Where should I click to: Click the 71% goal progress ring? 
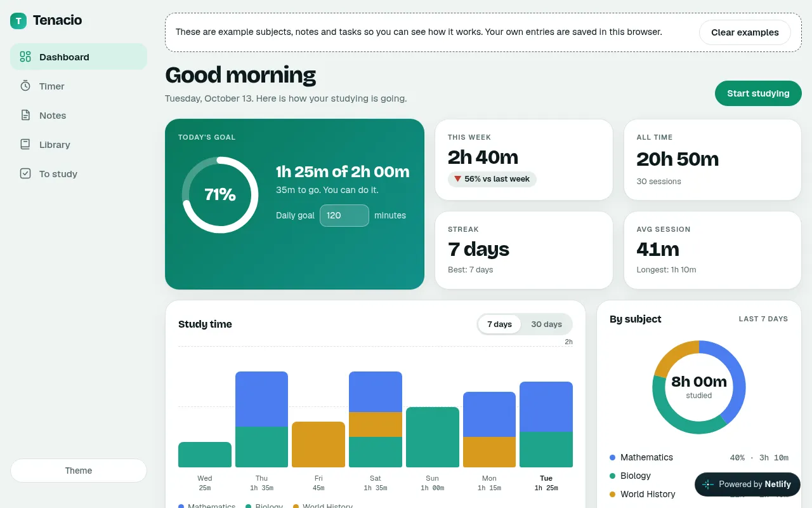tap(220, 195)
